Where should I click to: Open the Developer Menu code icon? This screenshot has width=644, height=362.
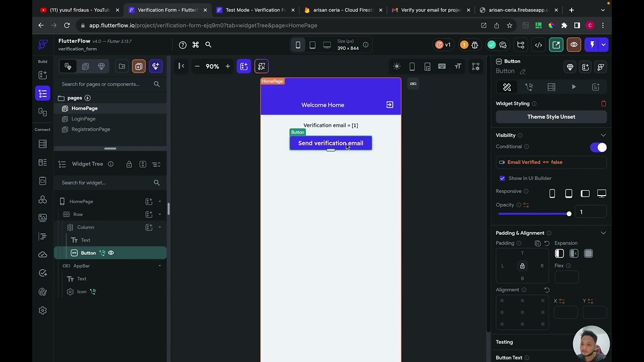538,45
